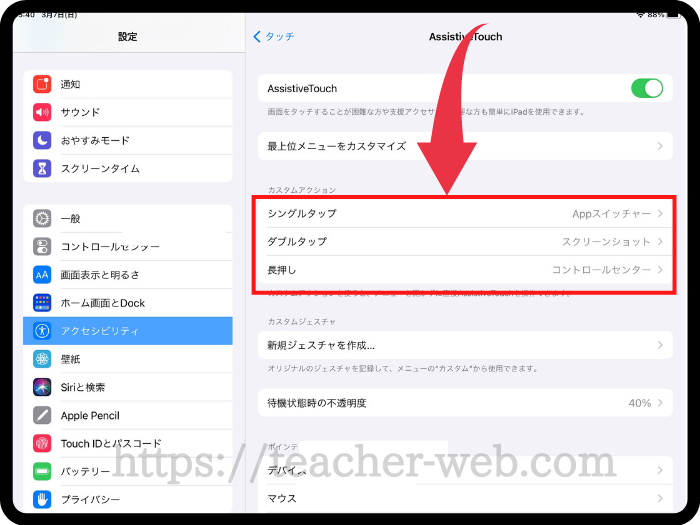This screenshot has height=525, width=700.
Task: Tap the 40% opacity value
Action: pyautogui.click(x=640, y=403)
